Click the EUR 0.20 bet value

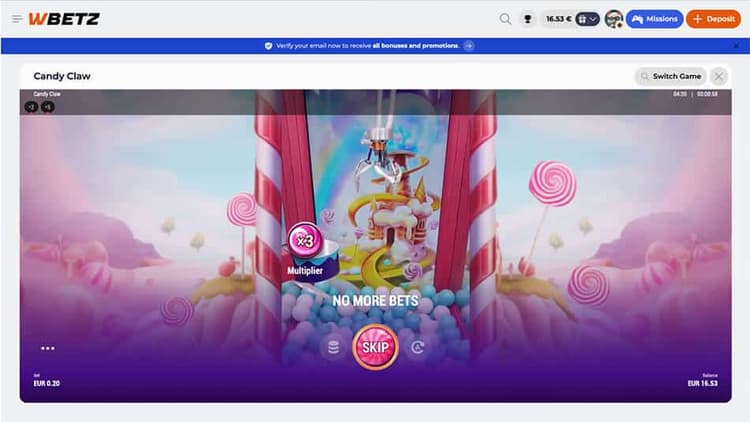pos(46,383)
